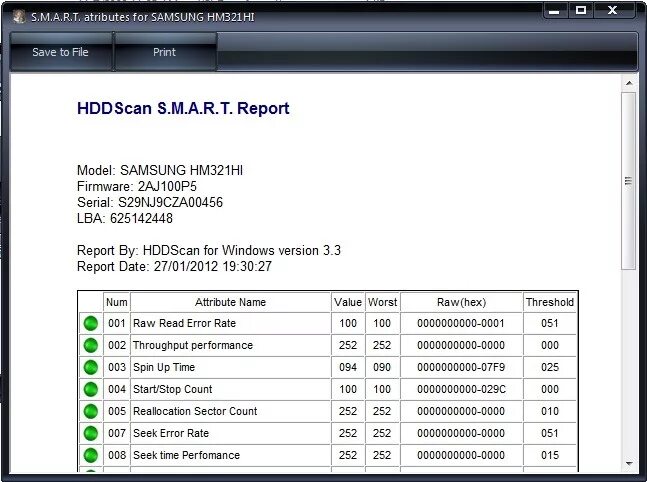This screenshot has width=647, height=482.
Task: Click the Num column header
Action: tap(117, 302)
